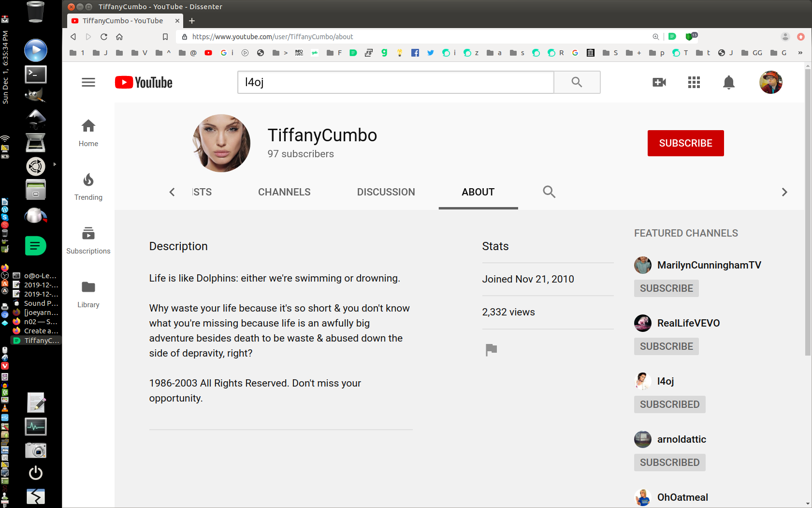
Task: Click the YouTube search input field
Action: click(395, 82)
